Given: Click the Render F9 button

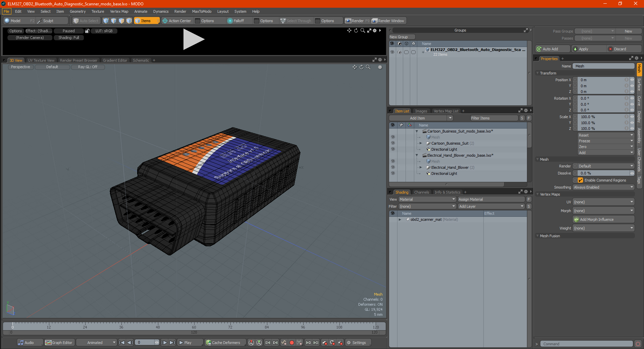Looking at the screenshot, I should point(357,21).
